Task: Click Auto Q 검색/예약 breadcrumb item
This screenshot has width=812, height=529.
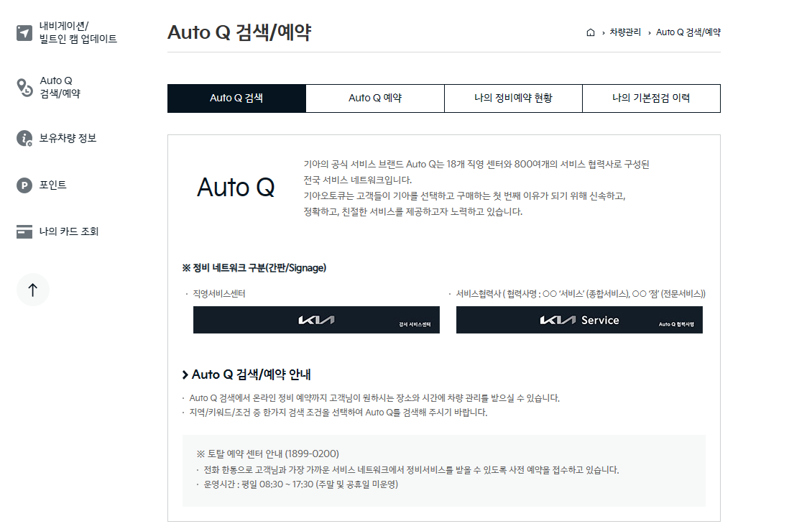Action: 688,32
